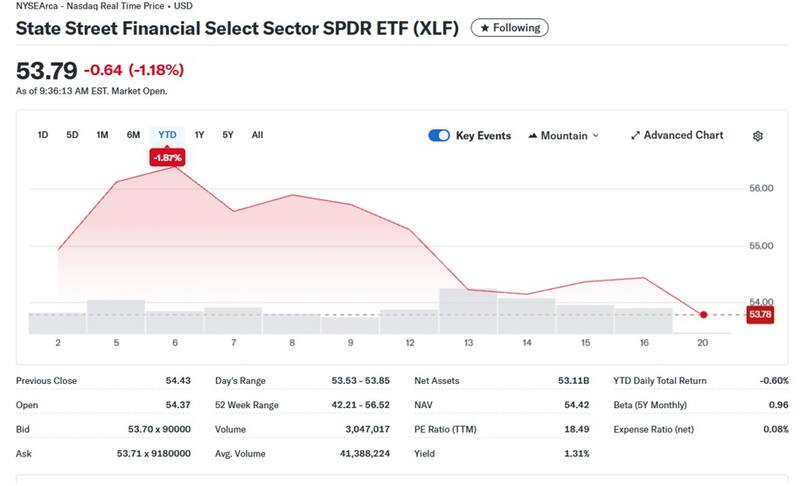Click the red 53.78 current price label
This screenshot has width=800, height=486.
coord(759,314)
